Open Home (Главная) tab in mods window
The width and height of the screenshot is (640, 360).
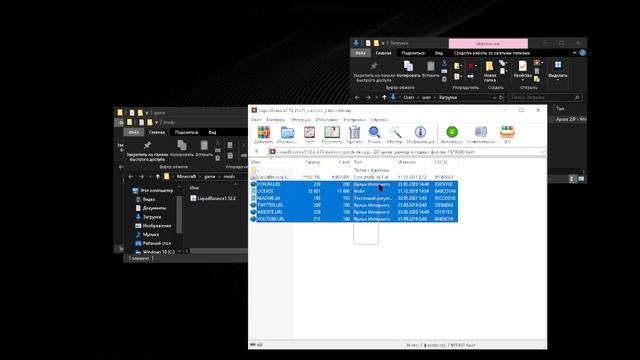tap(157, 132)
